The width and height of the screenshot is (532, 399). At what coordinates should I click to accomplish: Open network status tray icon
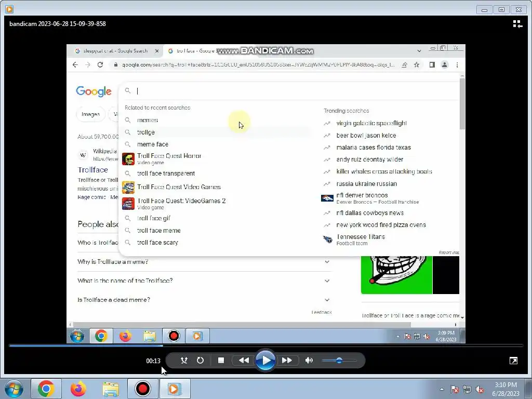tap(467, 389)
